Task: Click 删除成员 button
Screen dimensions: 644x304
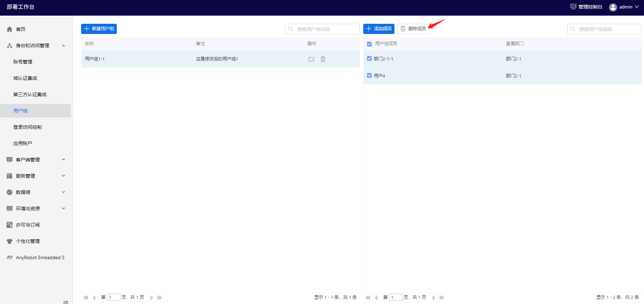Action: [413, 29]
